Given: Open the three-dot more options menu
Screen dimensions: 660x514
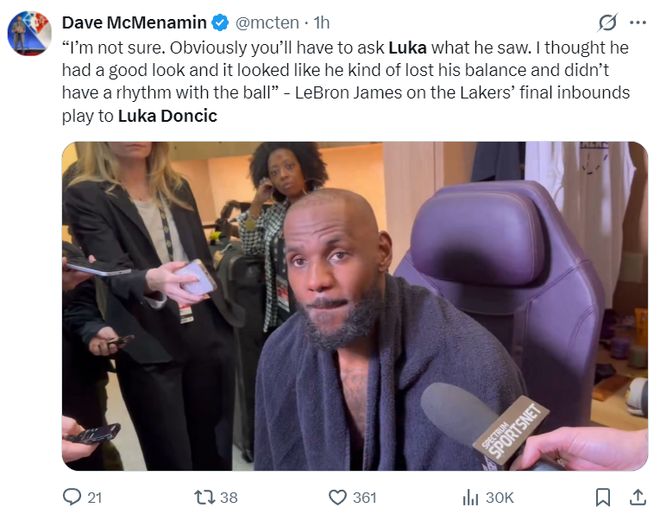Looking at the screenshot, I should [x=636, y=22].
